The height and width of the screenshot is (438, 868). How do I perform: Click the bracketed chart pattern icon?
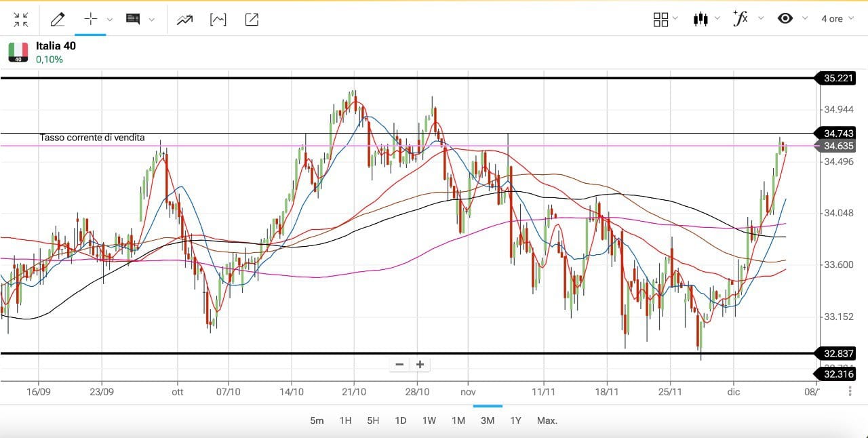[x=218, y=19]
